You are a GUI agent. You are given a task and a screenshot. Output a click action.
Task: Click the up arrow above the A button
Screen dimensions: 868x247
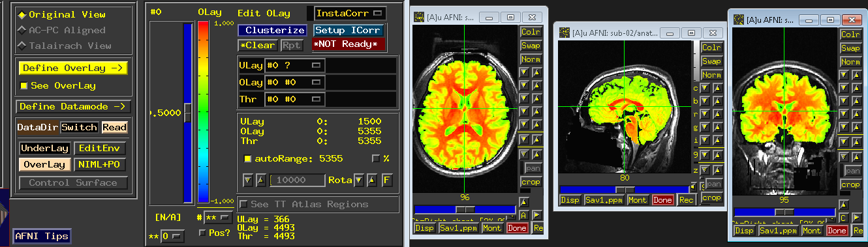coord(523,202)
